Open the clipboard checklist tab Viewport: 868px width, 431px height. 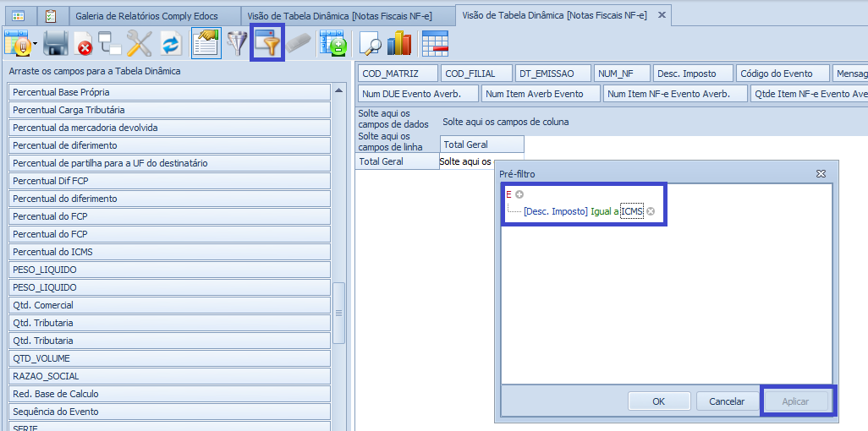tap(51, 15)
